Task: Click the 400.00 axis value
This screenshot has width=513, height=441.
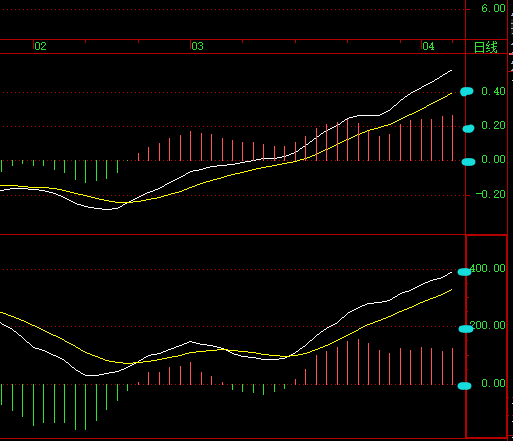Action: (x=488, y=268)
